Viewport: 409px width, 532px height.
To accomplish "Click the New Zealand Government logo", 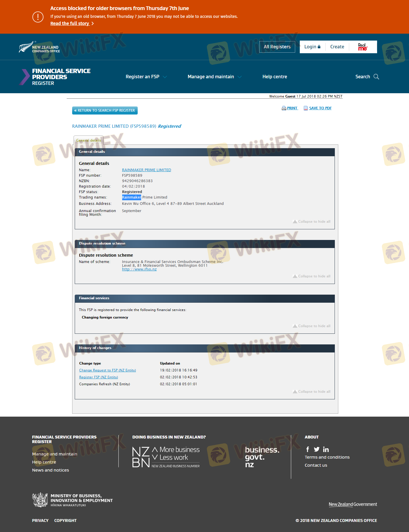I will click(x=353, y=504).
